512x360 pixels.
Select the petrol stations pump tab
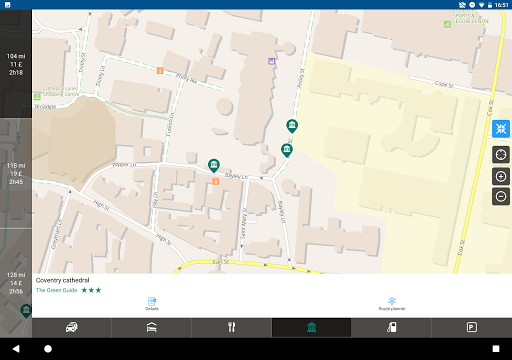pyautogui.click(x=391, y=327)
